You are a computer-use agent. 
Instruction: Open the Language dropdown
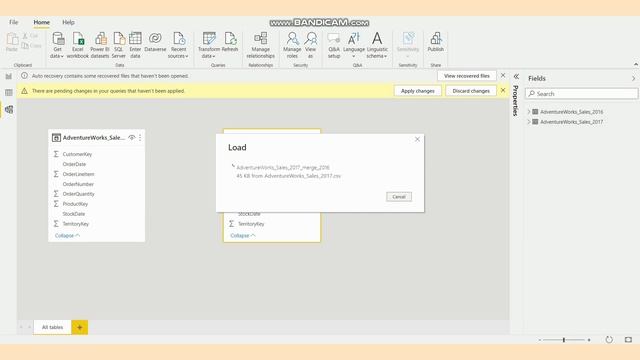pyautogui.click(x=353, y=45)
